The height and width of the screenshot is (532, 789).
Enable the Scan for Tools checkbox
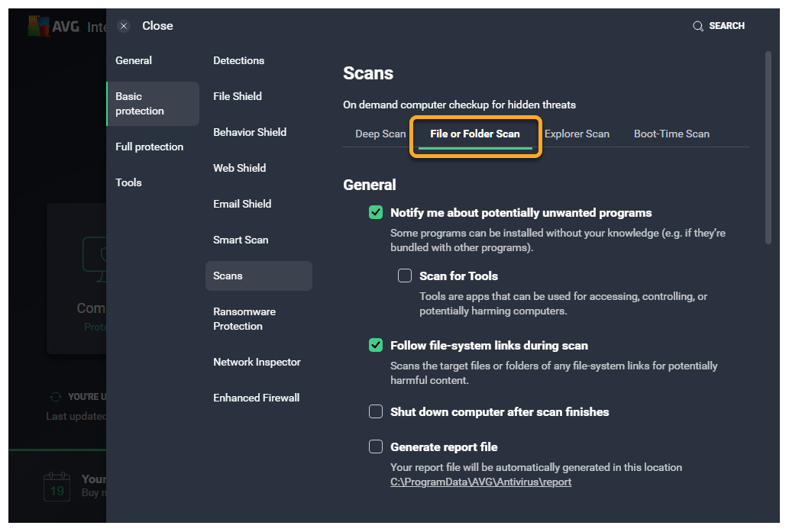point(405,276)
